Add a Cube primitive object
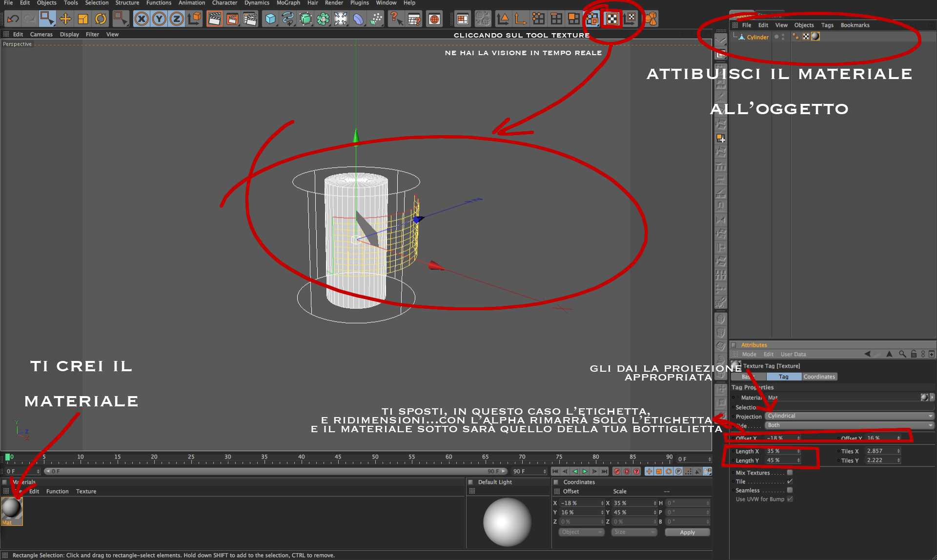The height and width of the screenshot is (560, 937). 270,19
